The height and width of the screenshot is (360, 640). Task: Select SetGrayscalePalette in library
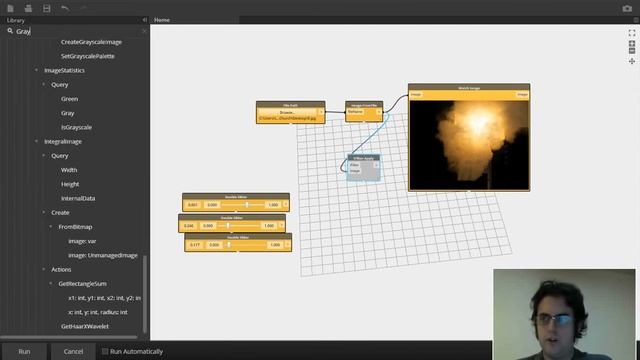(88, 56)
